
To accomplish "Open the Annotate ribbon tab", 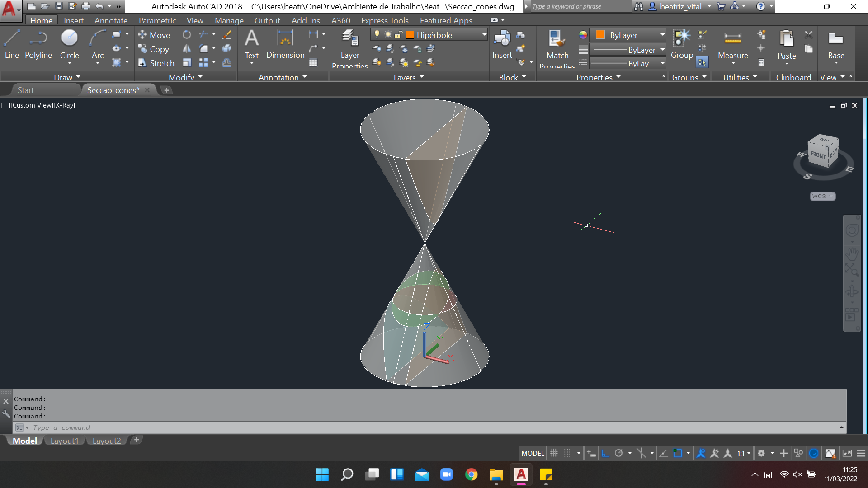I will click(x=111, y=20).
